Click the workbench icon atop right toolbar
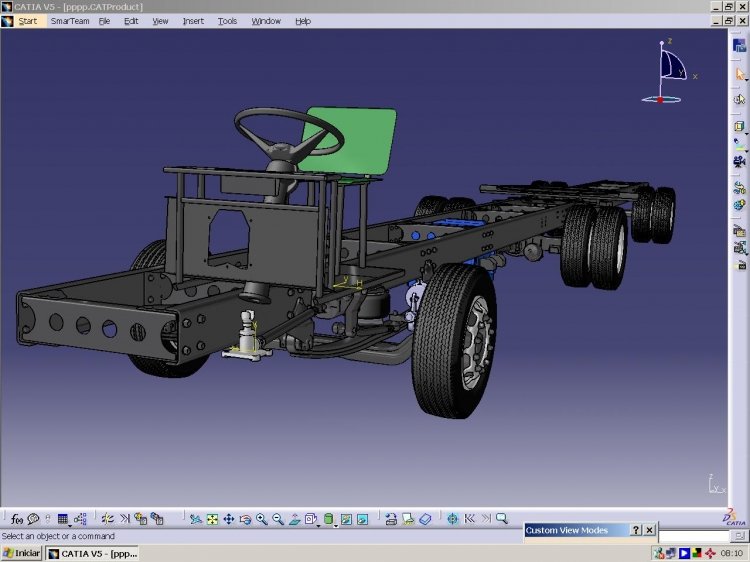Image resolution: width=750 pixels, height=562 pixels. click(739, 46)
